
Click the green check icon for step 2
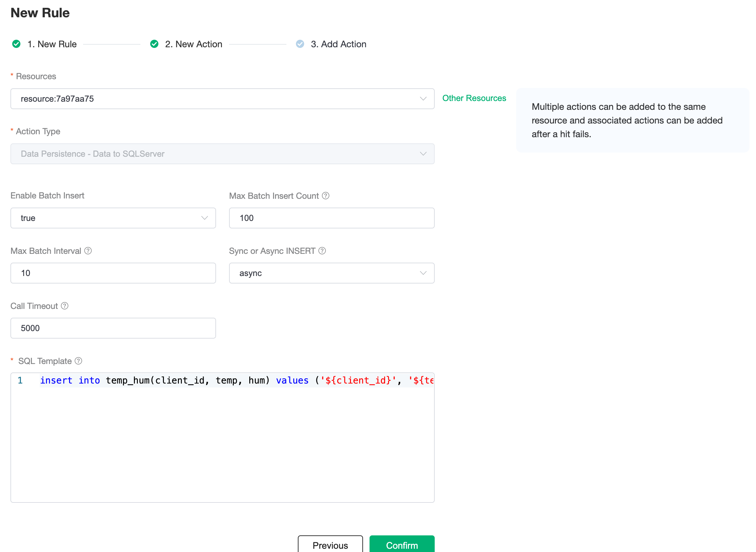pos(154,44)
